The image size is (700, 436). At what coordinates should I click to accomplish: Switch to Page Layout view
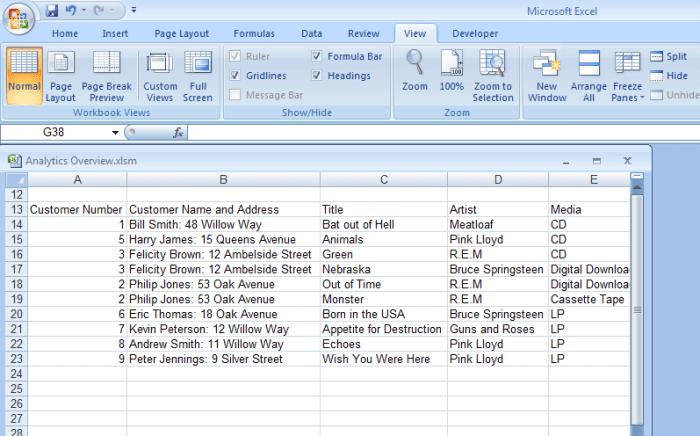point(61,76)
